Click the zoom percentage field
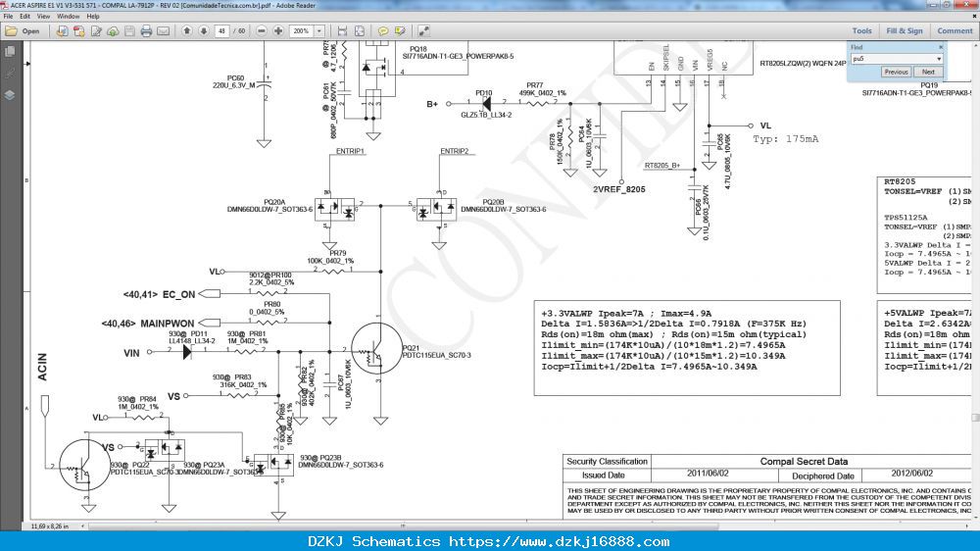Screen dimensions: 980x551 tap(301, 30)
